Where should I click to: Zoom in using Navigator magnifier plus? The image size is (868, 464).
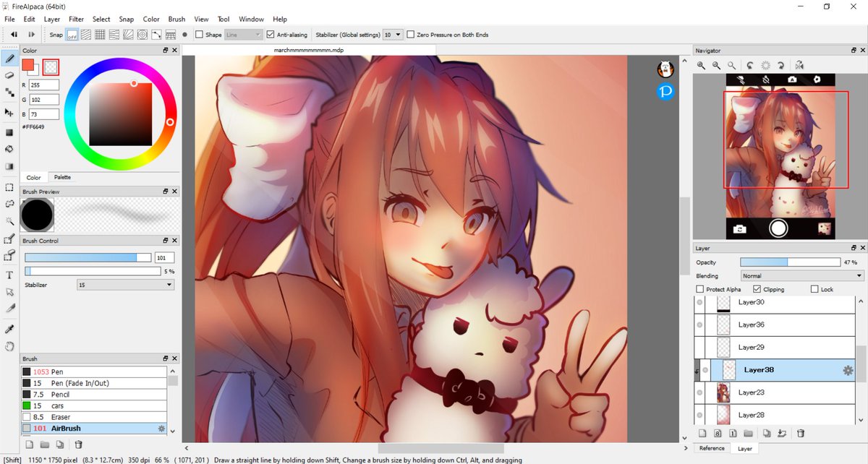point(701,65)
